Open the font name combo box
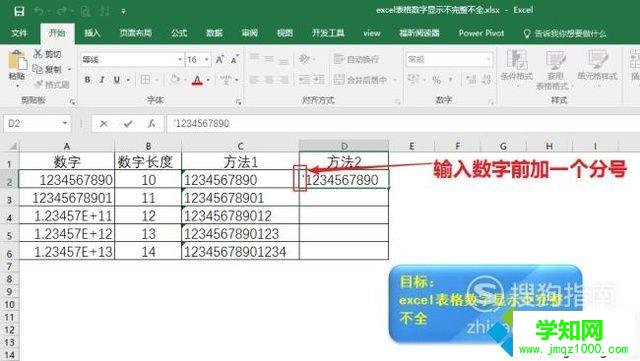 (x=131, y=60)
